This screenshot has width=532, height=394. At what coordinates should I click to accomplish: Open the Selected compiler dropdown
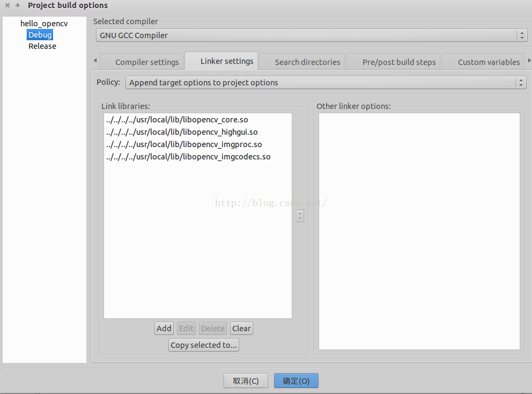coord(312,35)
